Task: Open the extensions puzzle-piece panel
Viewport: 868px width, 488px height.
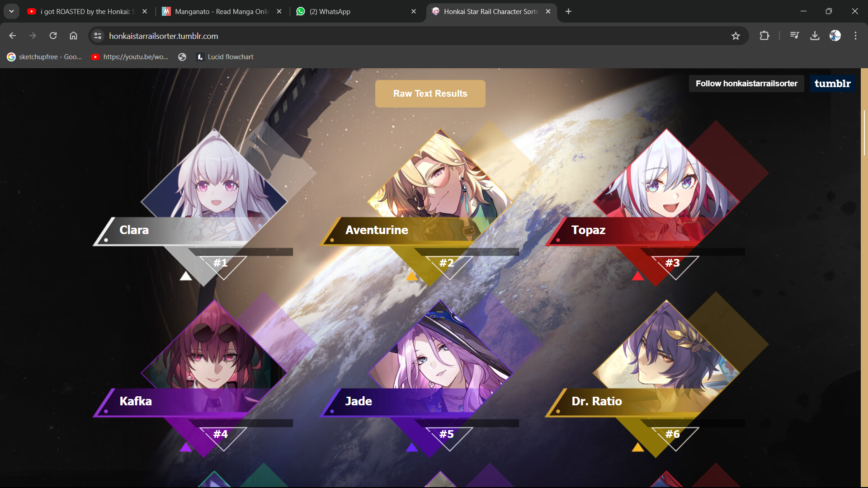Action: (764, 36)
